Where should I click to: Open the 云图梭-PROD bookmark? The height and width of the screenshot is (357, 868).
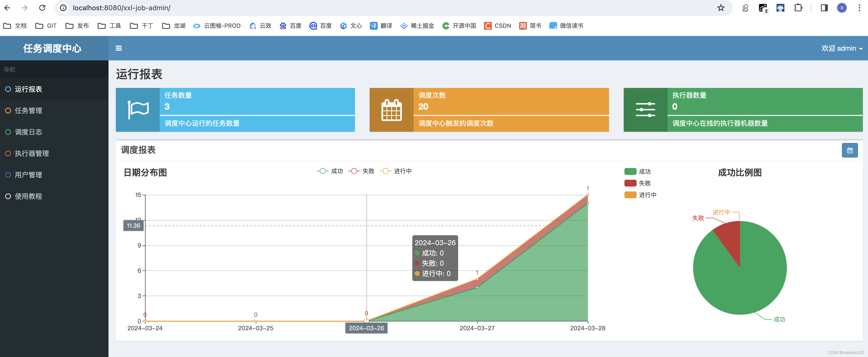(x=217, y=26)
